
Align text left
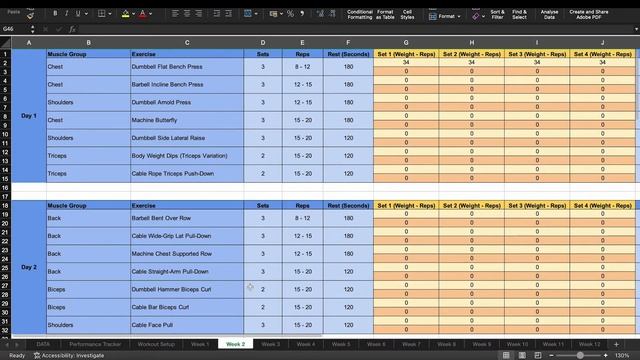tap(175, 13)
